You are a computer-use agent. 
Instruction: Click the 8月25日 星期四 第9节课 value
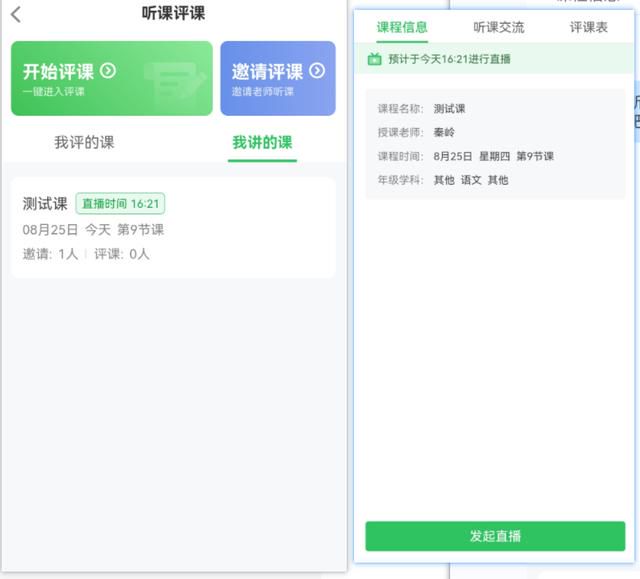coord(493,156)
